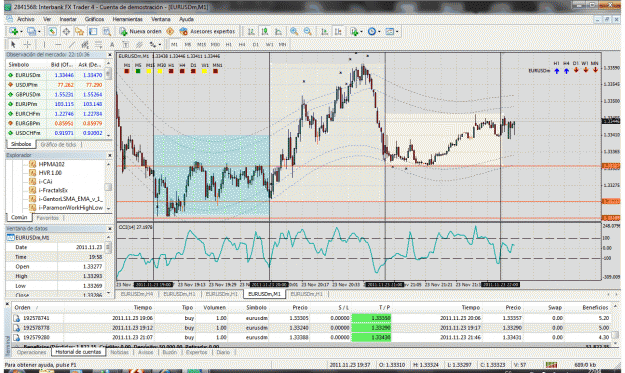Open the profiles dropdown arrow

point(39,32)
